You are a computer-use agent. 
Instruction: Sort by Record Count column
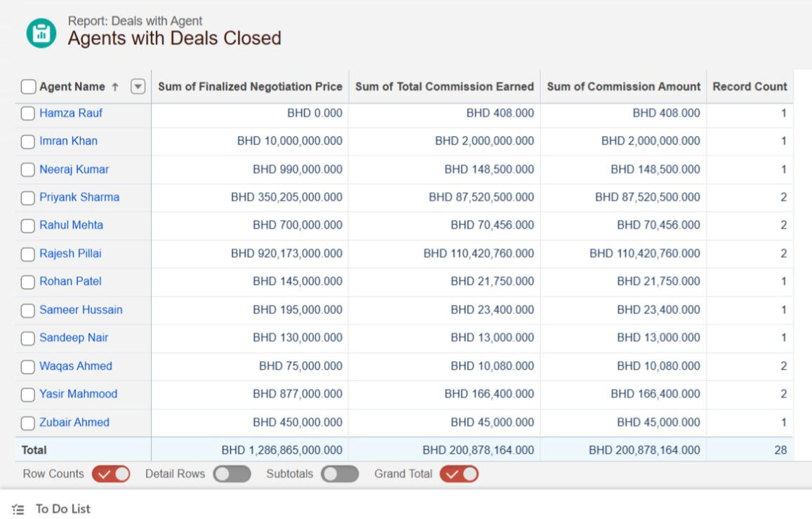tap(750, 86)
